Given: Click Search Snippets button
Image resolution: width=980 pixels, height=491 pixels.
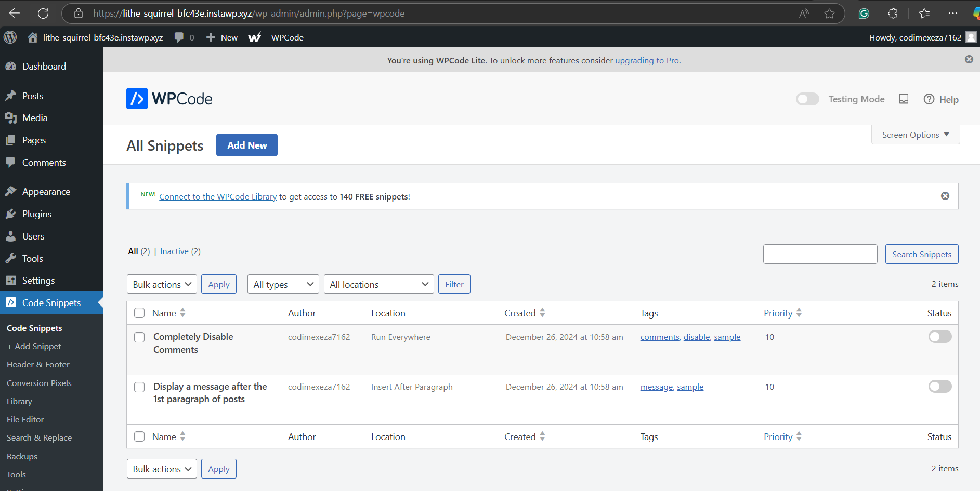Looking at the screenshot, I should point(922,254).
